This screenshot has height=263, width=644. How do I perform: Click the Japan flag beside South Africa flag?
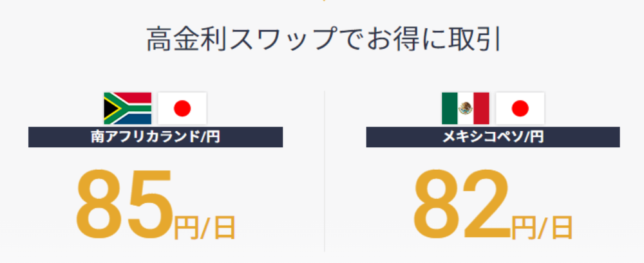182,108
